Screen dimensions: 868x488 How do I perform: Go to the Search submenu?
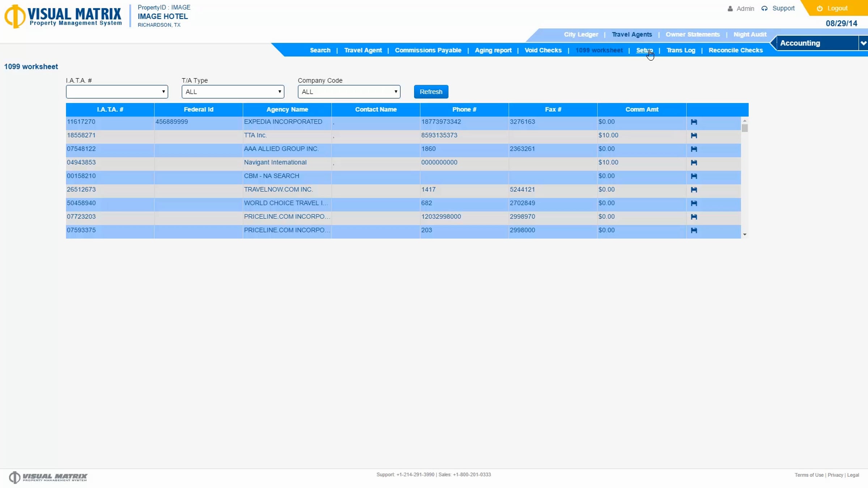coord(320,50)
